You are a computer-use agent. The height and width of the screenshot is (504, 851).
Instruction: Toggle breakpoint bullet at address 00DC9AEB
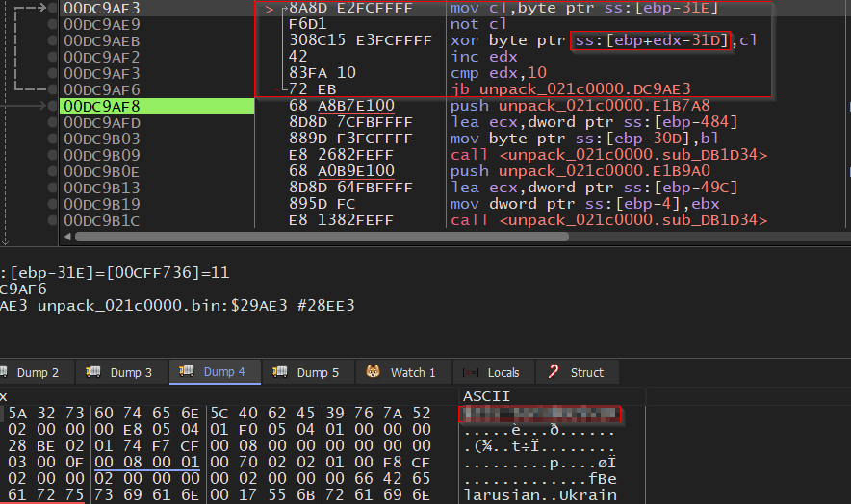[x=52, y=40]
